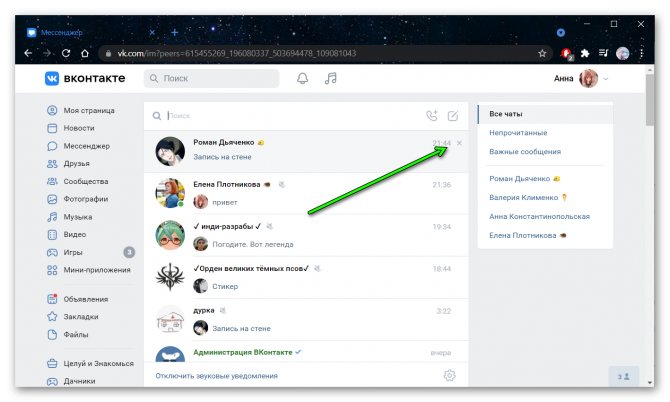Open the инди-разрабы group chat
Screen dimensions: 670x402
tap(306, 235)
